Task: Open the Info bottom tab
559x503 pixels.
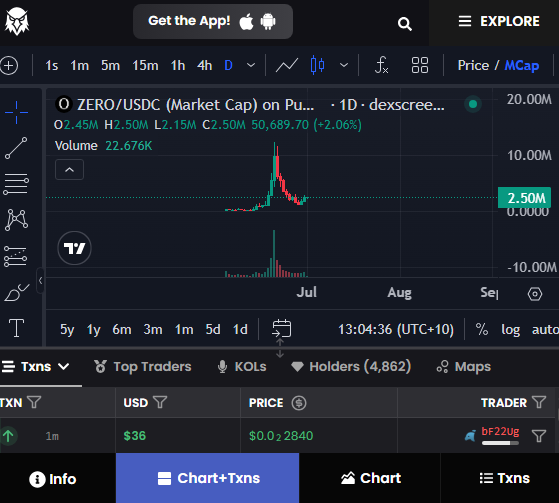Action: coord(53,479)
